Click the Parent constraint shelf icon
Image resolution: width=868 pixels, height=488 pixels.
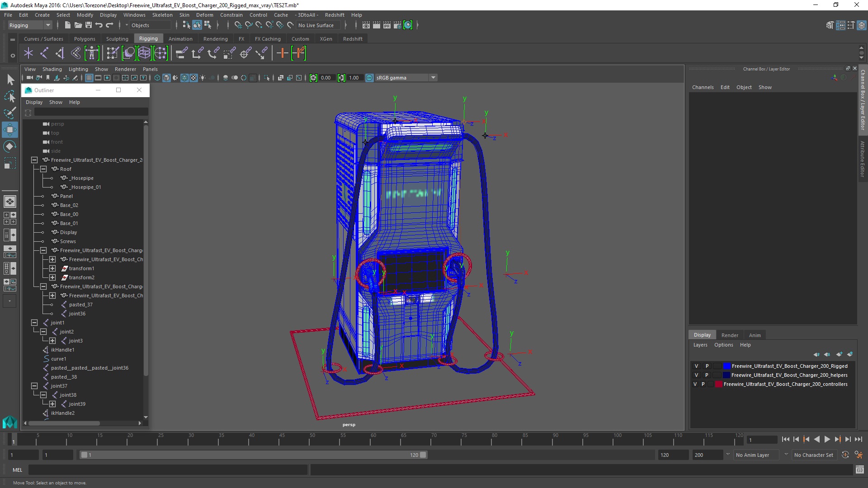[180, 53]
